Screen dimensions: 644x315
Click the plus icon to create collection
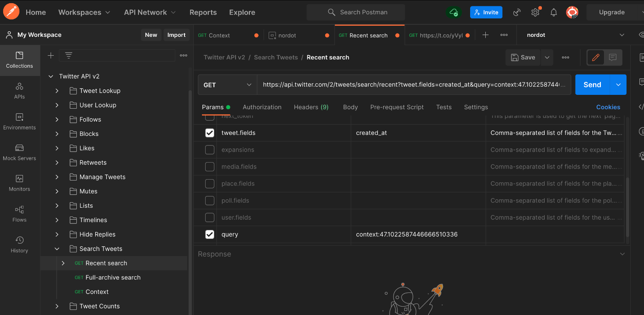[51, 55]
